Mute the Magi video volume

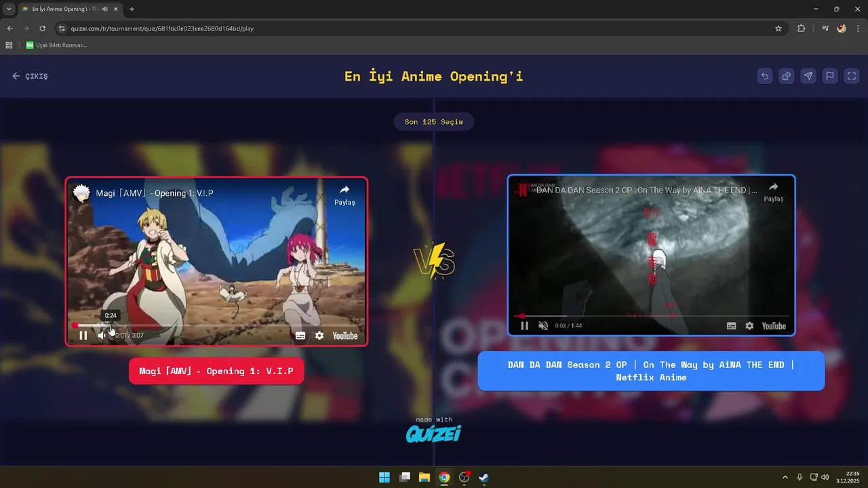pyautogui.click(x=102, y=335)
